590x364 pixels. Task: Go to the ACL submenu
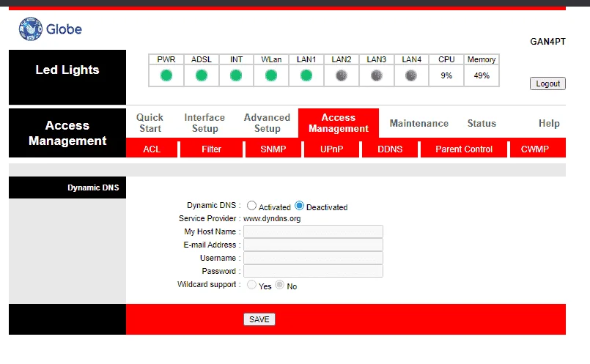(x=152, y=149)
